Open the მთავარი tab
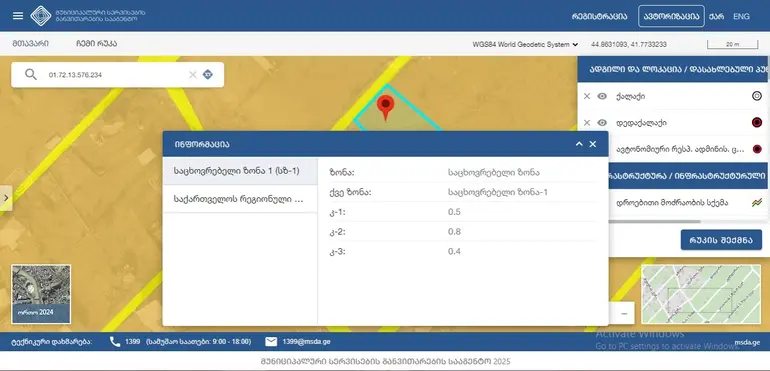Image resolution: width=770 pixels, height=371 pixels. pos(30,44)
